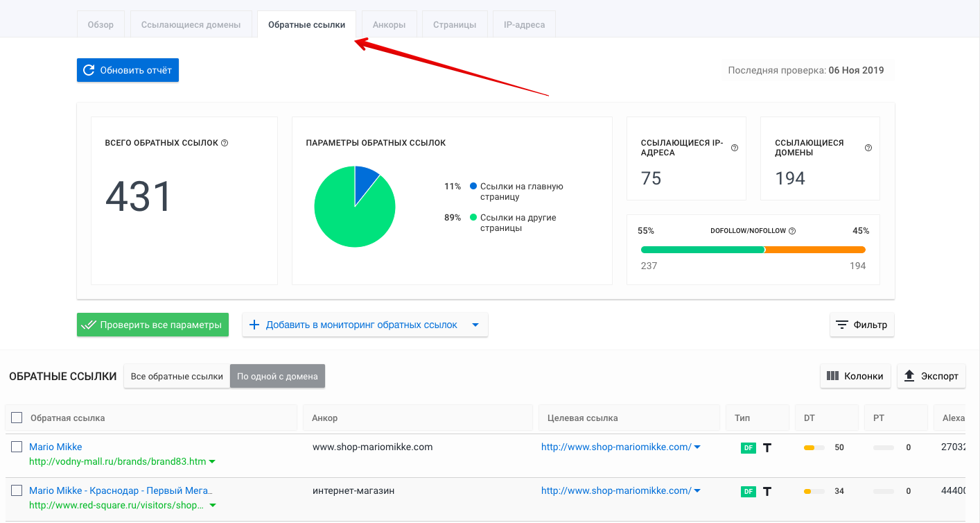Click the plus icon on Добавить в мониторинг
Image resolution: width=980 pixels, height=523 pixels.
[x=254, y=325]
